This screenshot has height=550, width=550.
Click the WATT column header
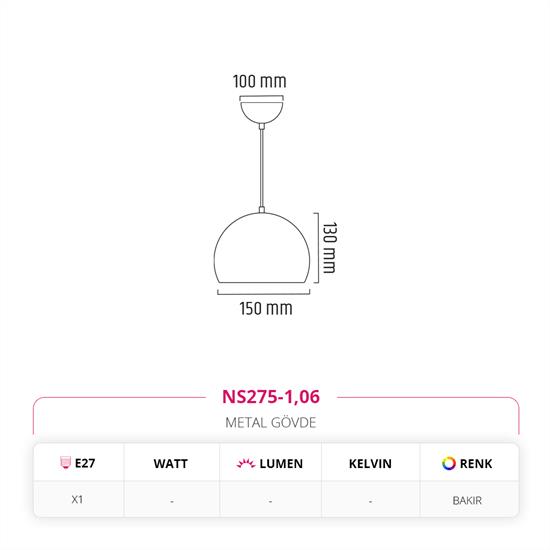click(170, 464)
